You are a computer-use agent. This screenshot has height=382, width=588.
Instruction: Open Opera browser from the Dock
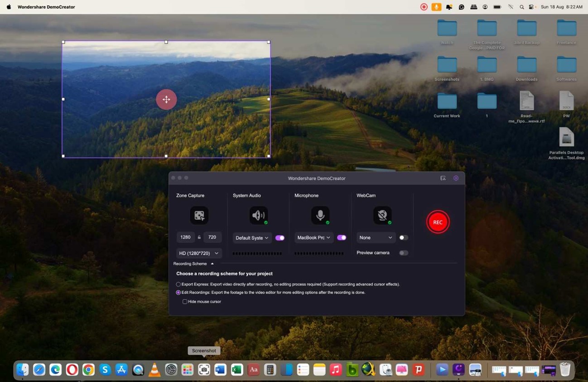click(x=72, y=370)
